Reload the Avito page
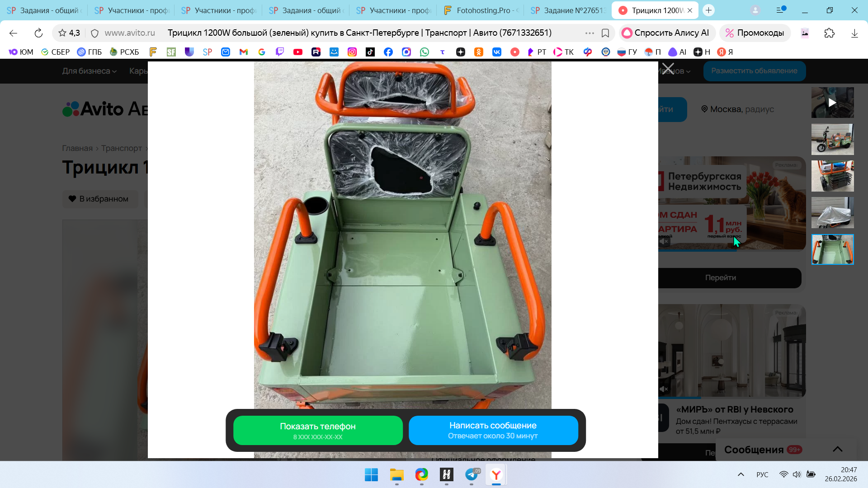868x488 pixels. coord(38,33)
